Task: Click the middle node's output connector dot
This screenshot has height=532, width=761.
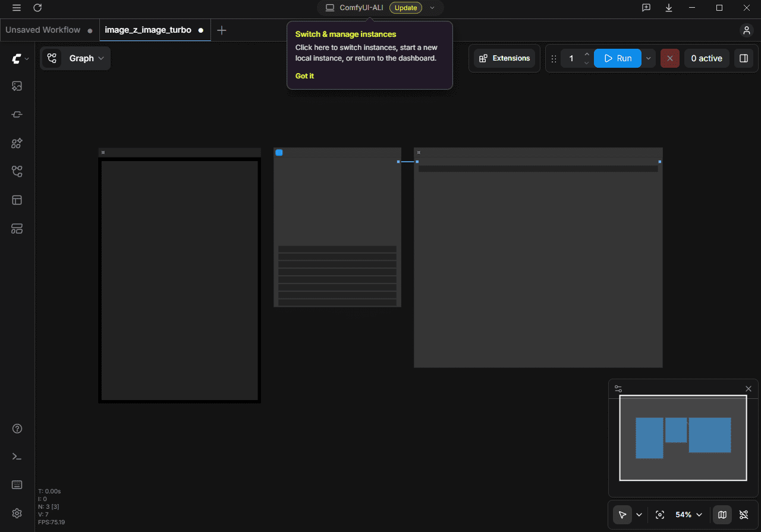Action: pos(398,162)
